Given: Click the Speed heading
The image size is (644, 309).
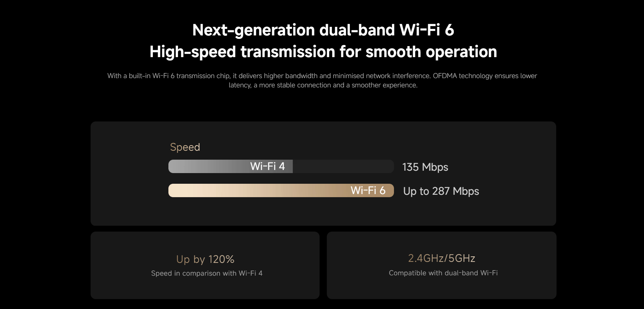Looking at the screenshot, I should (185, 147).
